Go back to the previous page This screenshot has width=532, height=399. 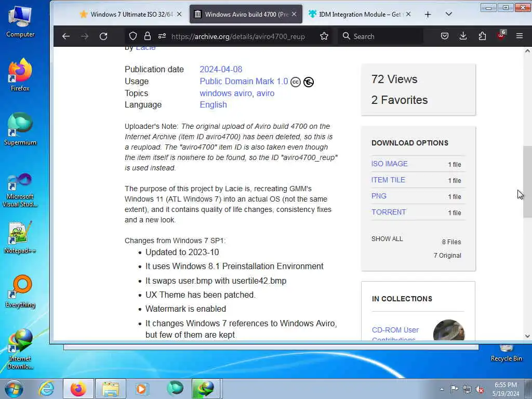point(66,36)
